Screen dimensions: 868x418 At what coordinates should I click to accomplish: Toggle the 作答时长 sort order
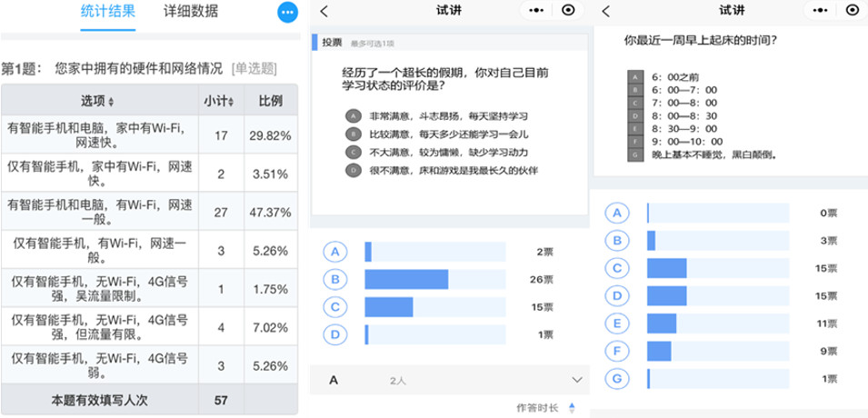tap(572, 407)
